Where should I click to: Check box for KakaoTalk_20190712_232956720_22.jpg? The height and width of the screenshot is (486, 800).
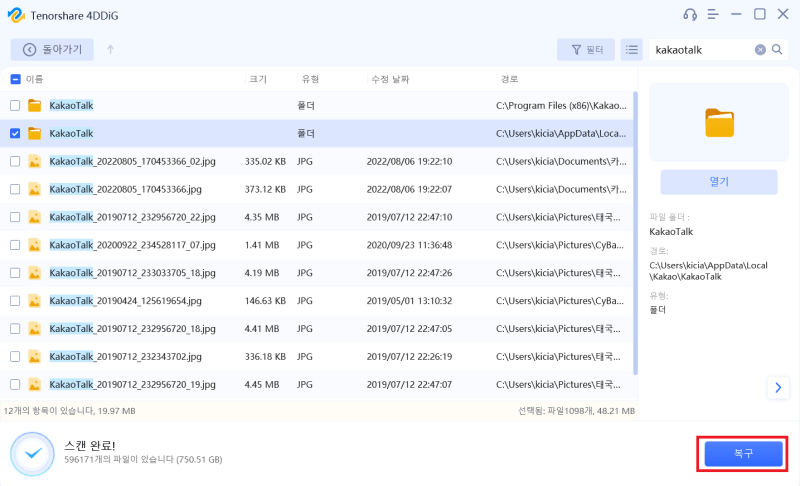[15, 217]
